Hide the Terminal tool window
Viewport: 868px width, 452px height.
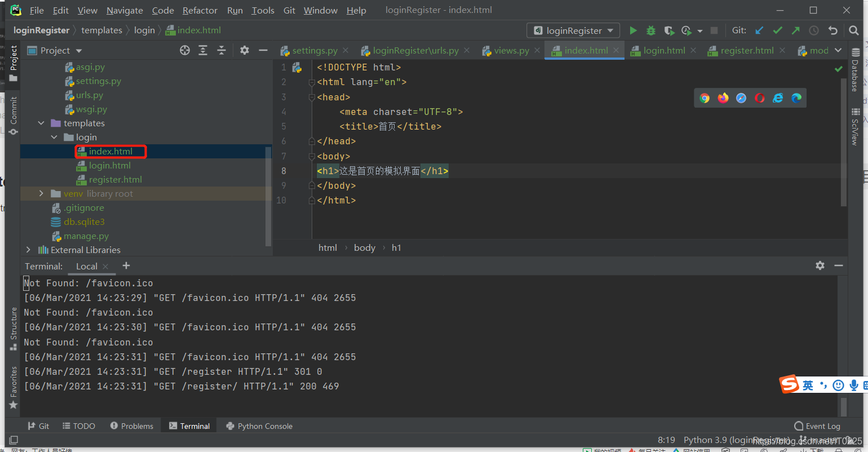pyautogui.click(x=839, y=265)
